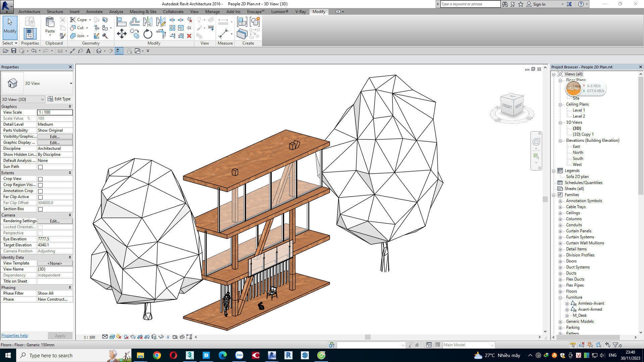Screen dimensions: 644x362
Task: Click Temporary Hide/Isolate glasses icon
Action: (x=161, y=337)
